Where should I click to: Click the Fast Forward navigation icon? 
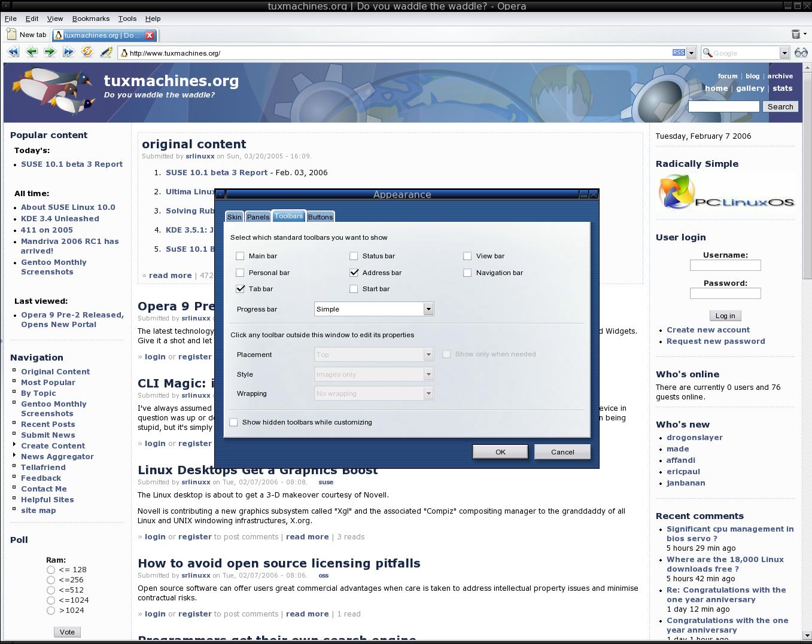pyautogui.click(x=68, y=52)
